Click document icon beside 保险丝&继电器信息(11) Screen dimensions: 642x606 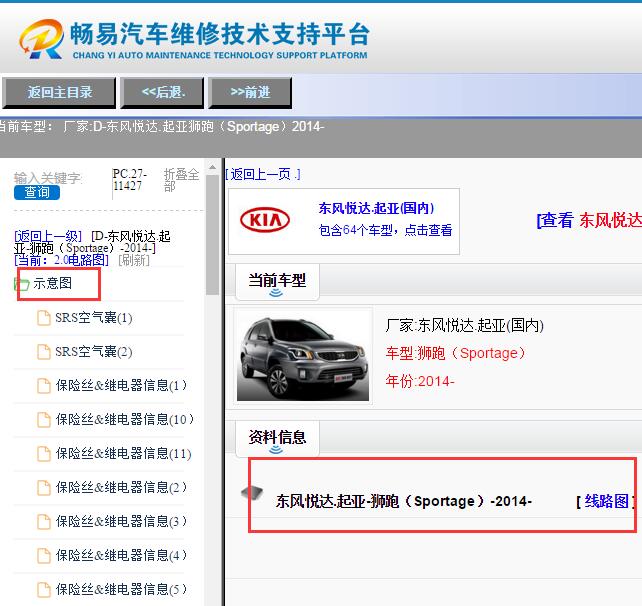click(x=44, y=454)
